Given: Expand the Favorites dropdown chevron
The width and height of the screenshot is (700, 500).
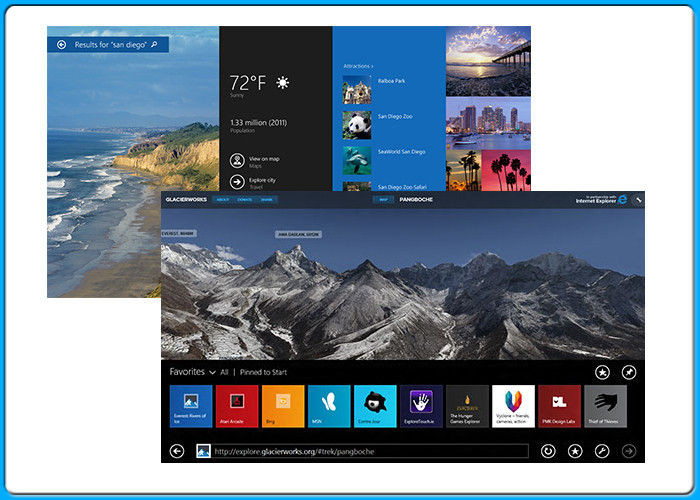Looking at the screenshot, I should 212,372.
